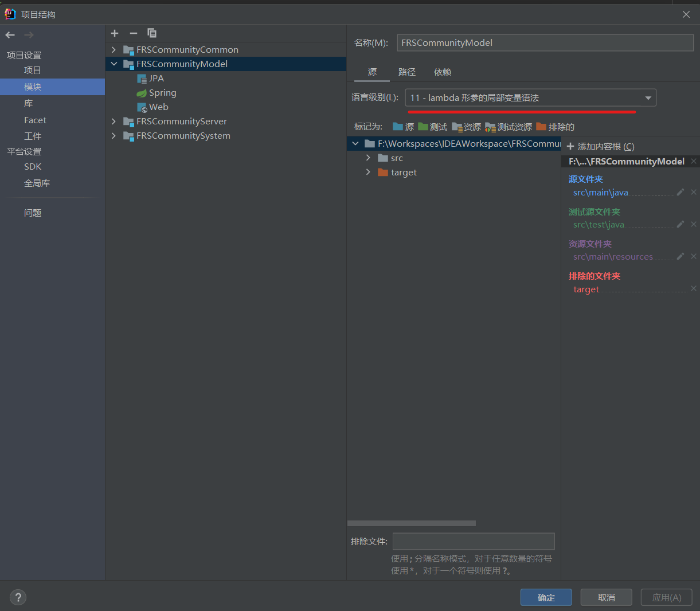Collapse the content root folder tree
This screenshot has height=611, width=700.
pos(355,144)
